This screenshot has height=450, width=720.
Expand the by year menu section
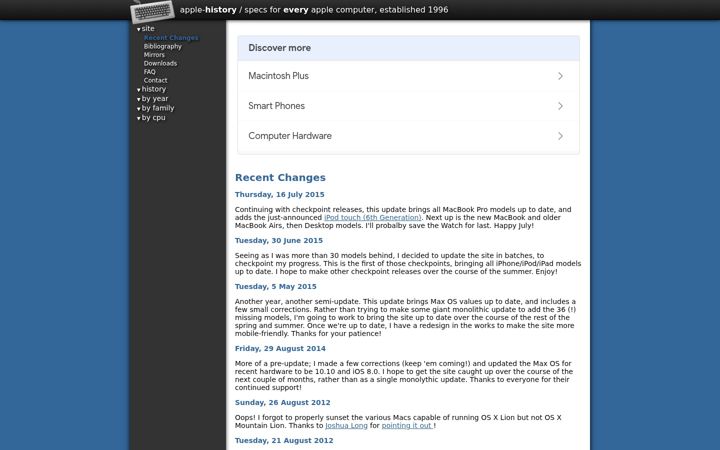(152, 99)
